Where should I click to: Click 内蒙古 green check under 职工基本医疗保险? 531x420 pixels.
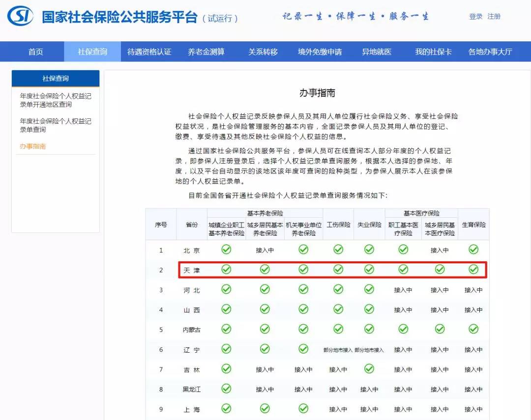(403, 329)
